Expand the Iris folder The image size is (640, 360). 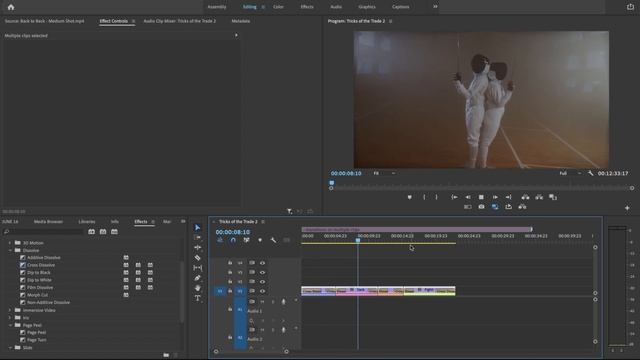click(x=10, y=318)
